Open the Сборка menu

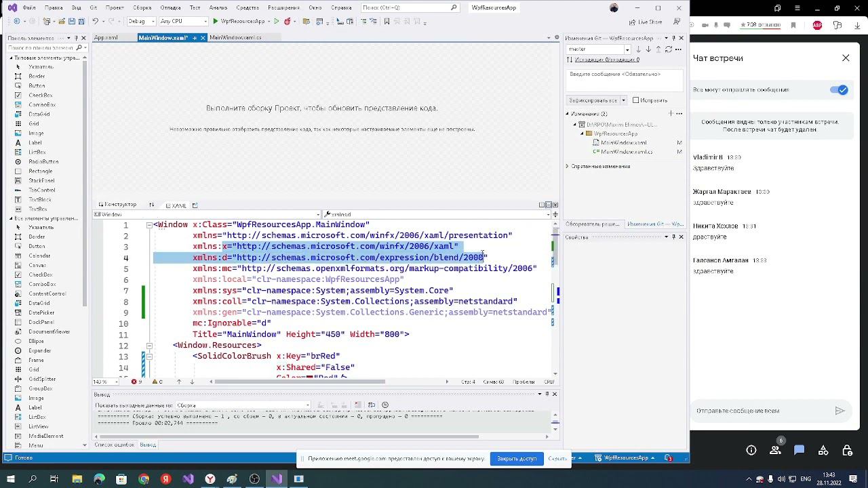tap(142, 7)
